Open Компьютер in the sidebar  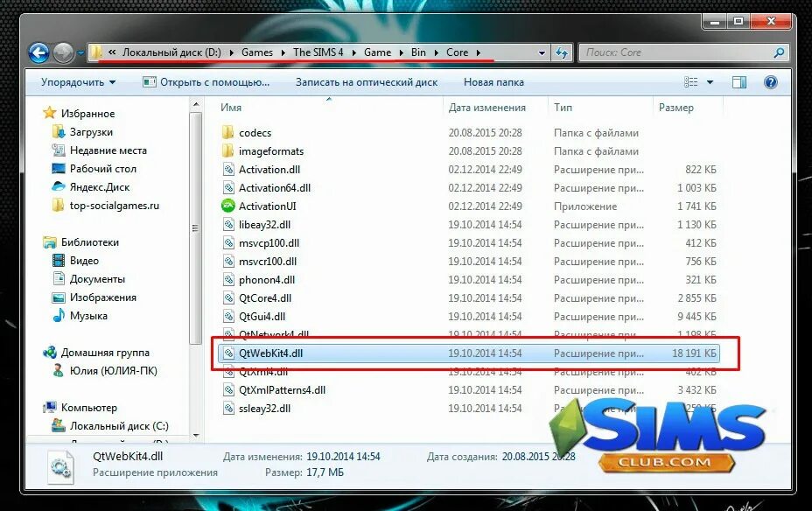pos(88,408)
